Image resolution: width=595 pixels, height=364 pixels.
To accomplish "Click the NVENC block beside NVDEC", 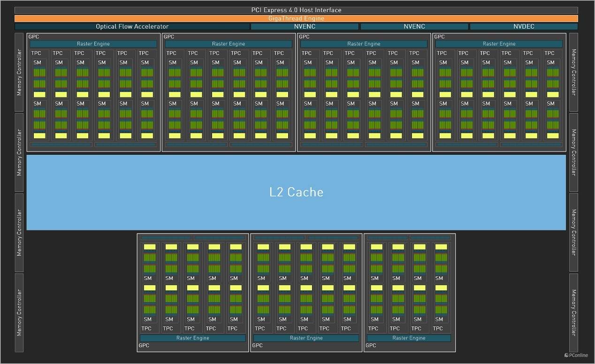I will pos(414,27).
